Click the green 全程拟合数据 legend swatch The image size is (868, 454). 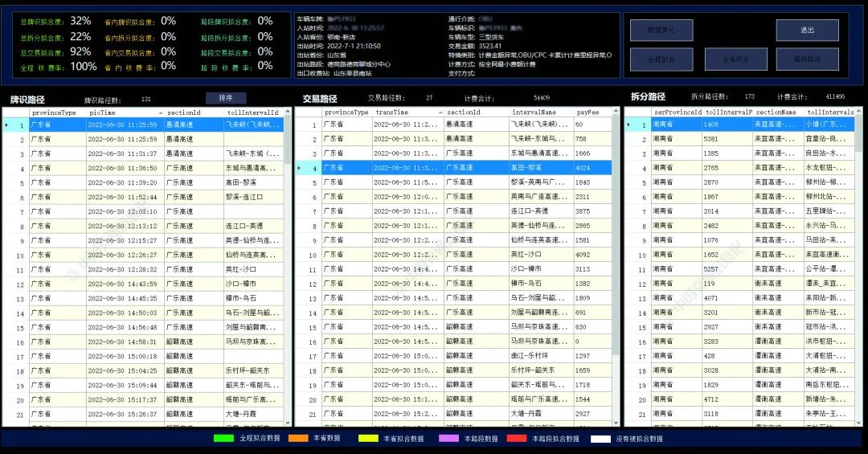223,439
